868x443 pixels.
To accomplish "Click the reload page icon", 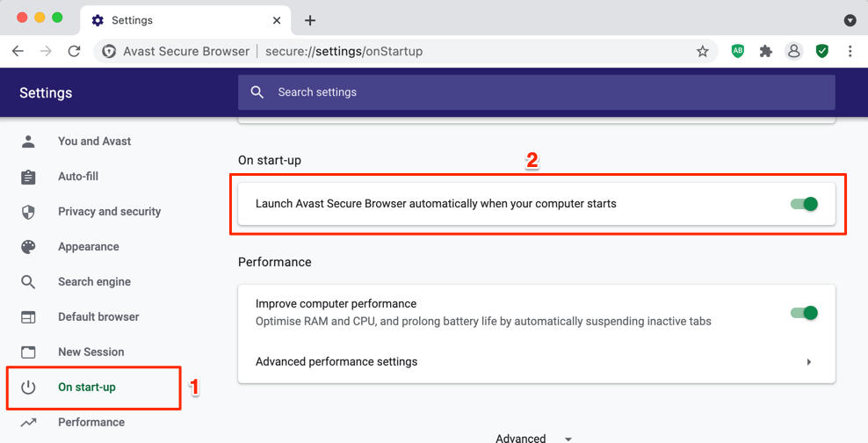I will coord(75,52).
